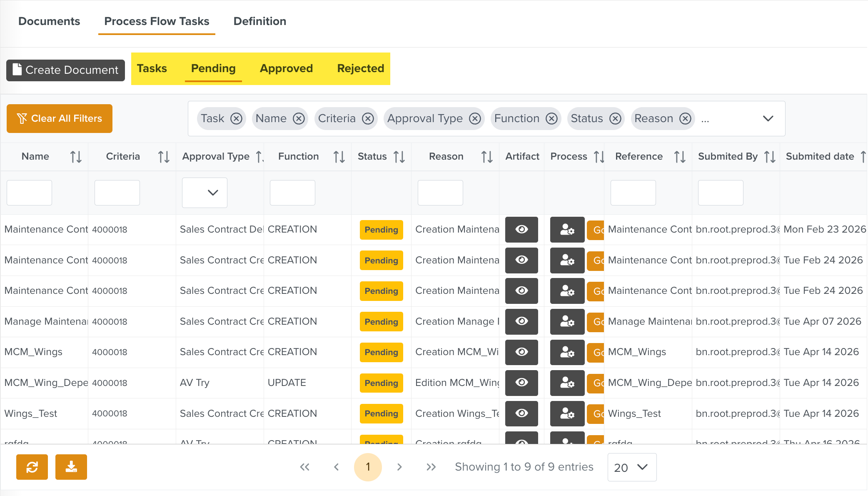Click the download export icon button

[x=71, y=467]
